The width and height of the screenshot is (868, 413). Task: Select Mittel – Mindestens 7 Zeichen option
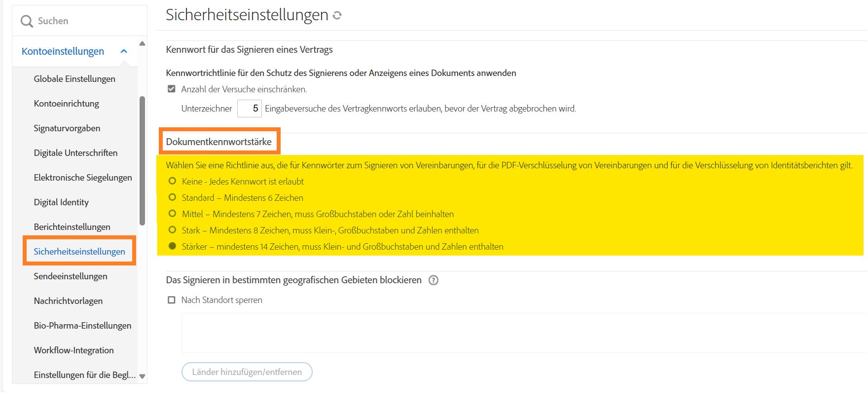click(x=172, y=214)
